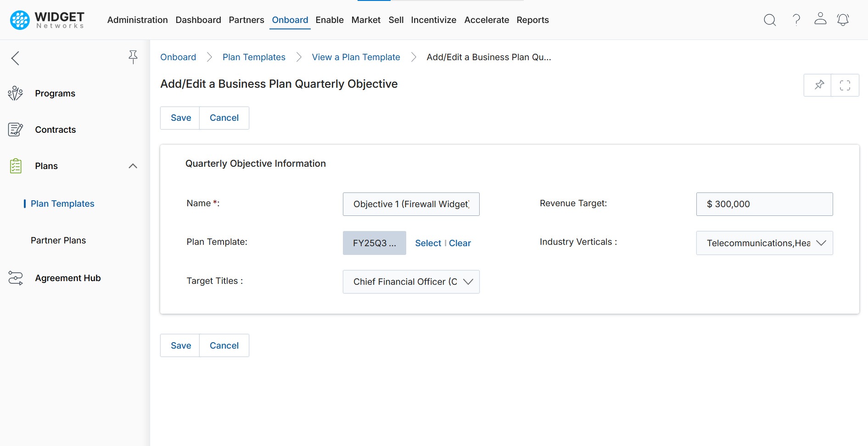The image size is (868, 446).
Task: Click the notifications bell icon
Action: (x=843, y=20)
